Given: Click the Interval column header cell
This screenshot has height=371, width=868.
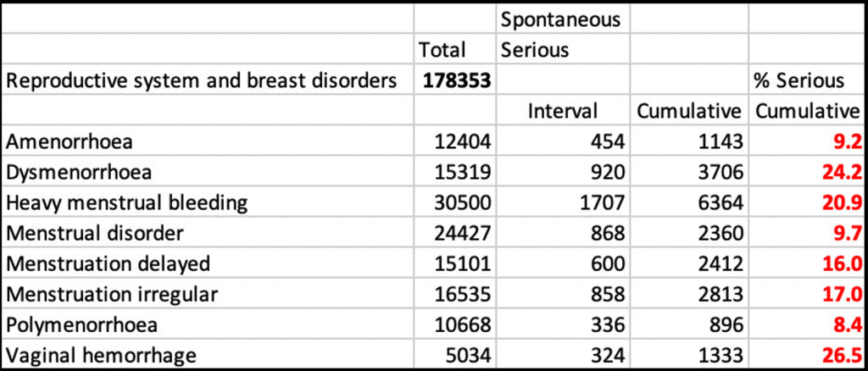Looking at the screenshot, I should (x=563, y=111).
